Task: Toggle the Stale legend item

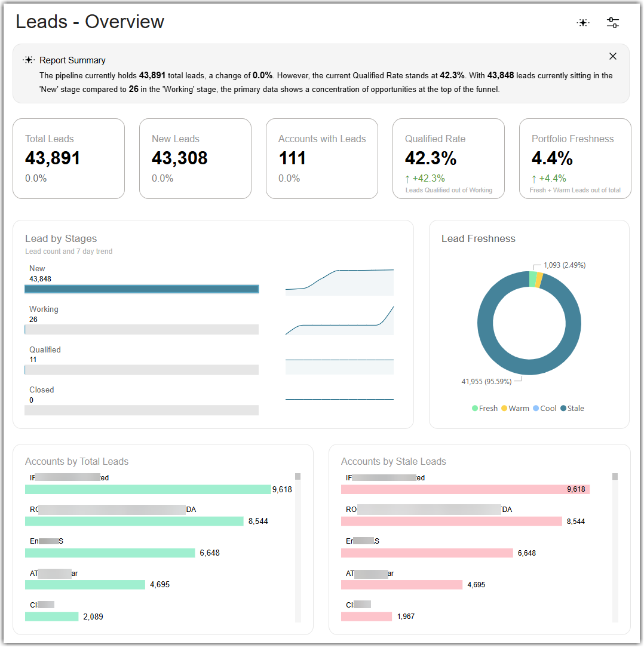Action: (x=572, y=408)
